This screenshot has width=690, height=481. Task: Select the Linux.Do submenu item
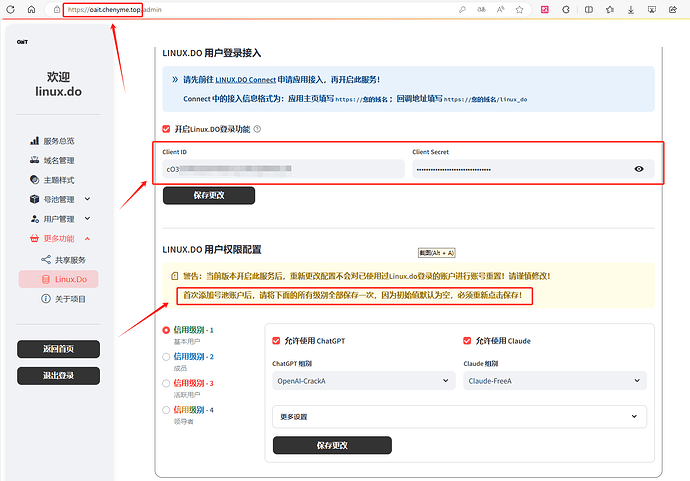pos(59,279)
